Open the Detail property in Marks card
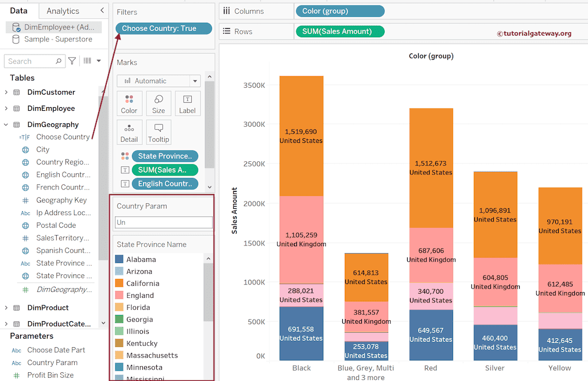Image resolution: width=588 pixels, height=381 pixels. click(x=129, y=131)
